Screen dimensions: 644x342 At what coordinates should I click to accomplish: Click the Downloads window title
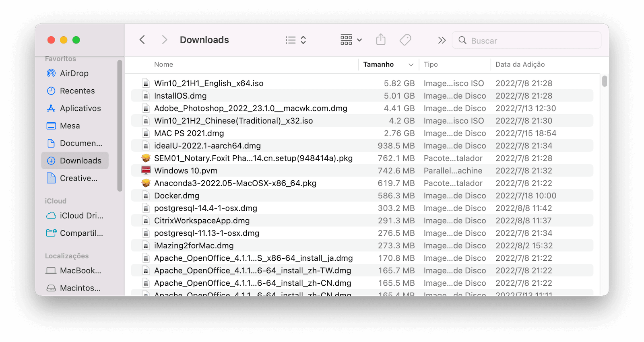[x=204, y=40]
